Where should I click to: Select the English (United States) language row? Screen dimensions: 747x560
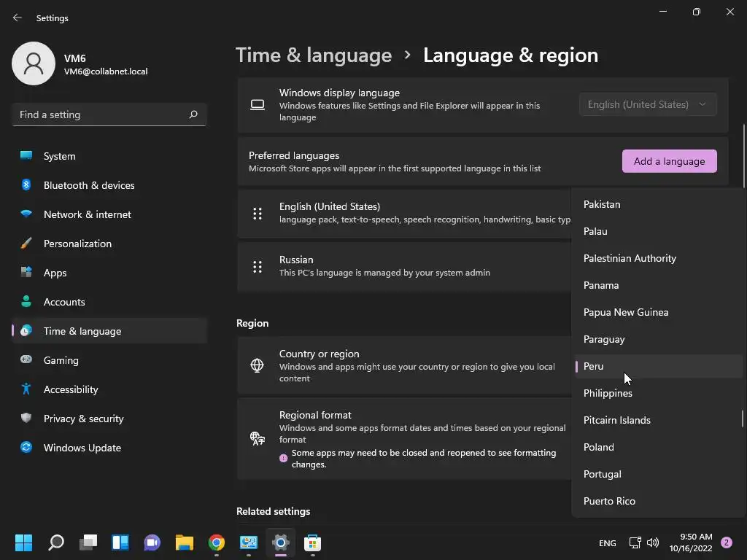(404, 214)
